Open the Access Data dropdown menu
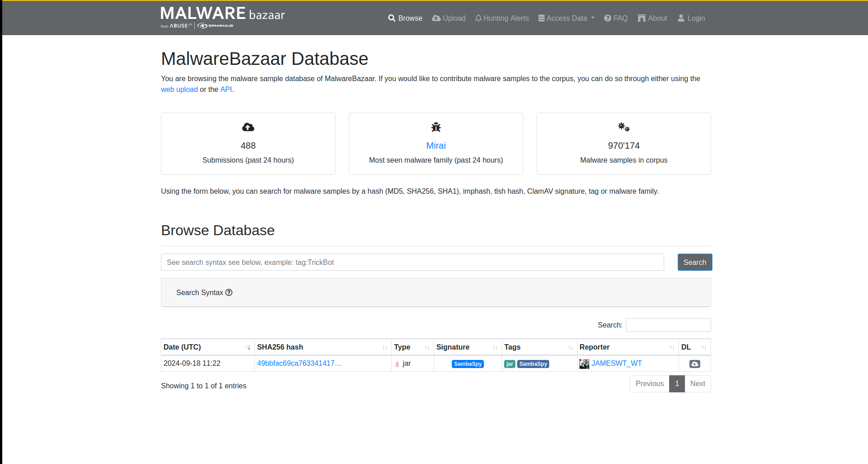 [x=566, y=18]
